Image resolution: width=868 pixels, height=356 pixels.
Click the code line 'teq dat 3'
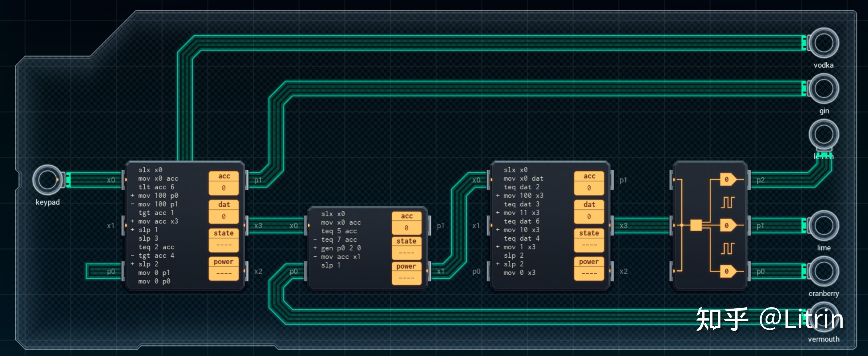(x=521, y=204)
